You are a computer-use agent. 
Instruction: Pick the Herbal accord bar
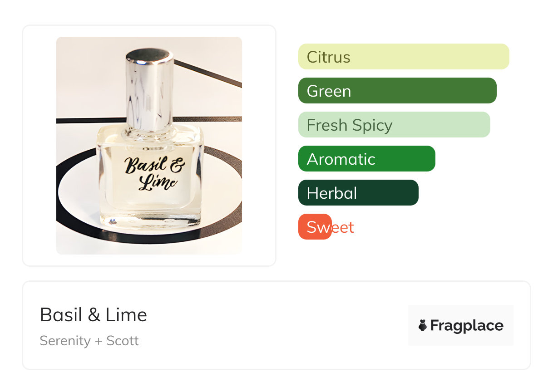(358, 193)
